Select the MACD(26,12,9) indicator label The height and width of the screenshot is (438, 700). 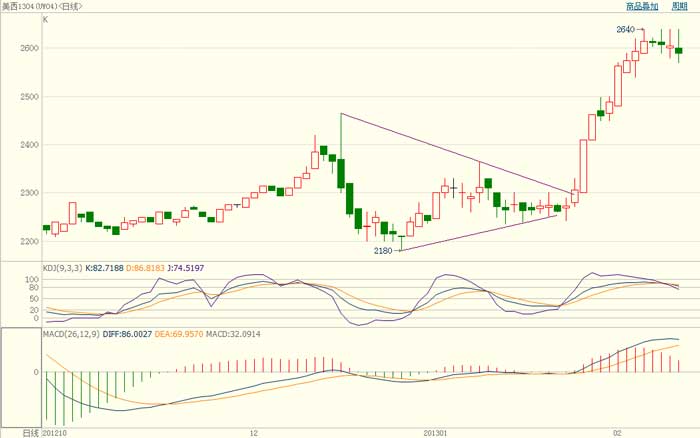point(71,334)
